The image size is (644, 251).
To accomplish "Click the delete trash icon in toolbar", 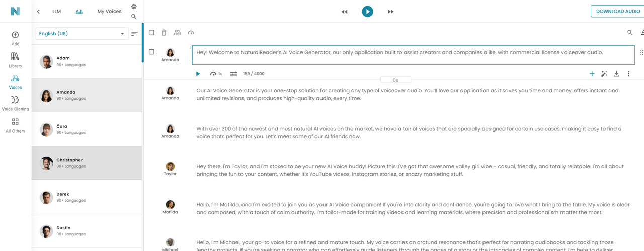I will tap(164, 33).
